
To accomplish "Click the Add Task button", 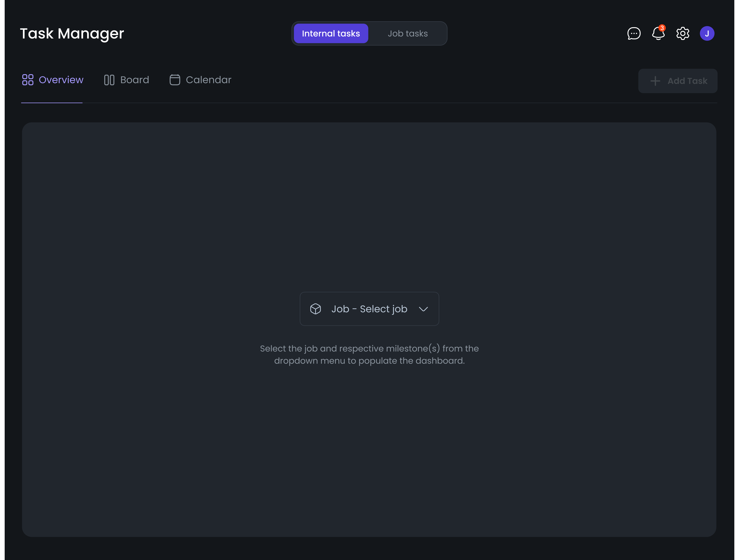I will coord(677,81).
